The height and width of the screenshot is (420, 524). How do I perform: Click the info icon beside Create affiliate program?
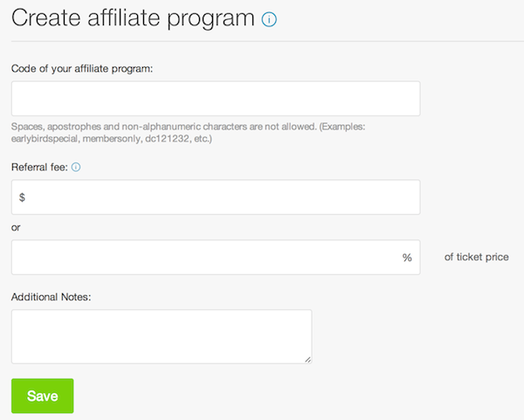(269, 19)
